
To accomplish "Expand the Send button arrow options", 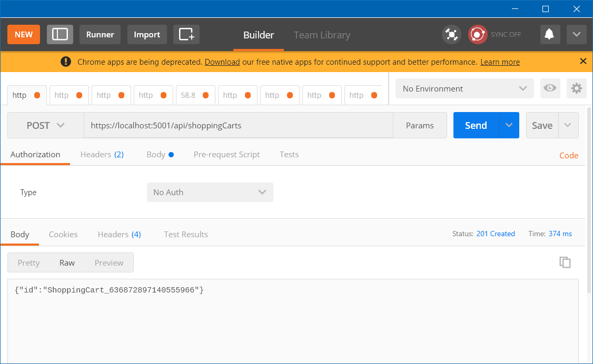I will pyautogui.click(x=509, y=125).
